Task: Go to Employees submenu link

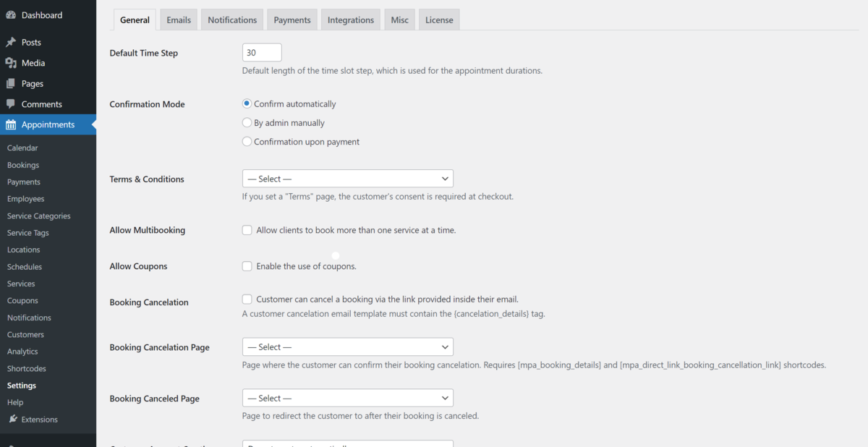Action: (x=25, y=199)
